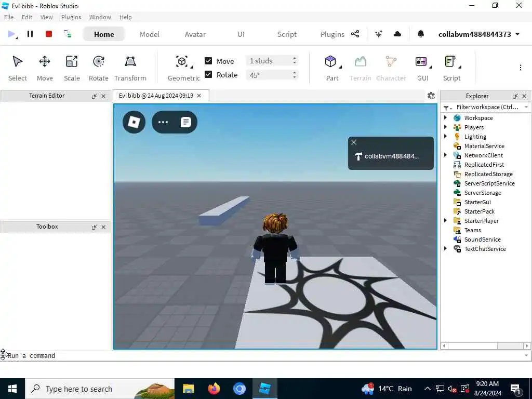Open the notifications bell
Screen dimensions: 532x399
pyautogui.click(x=421, y=34)
